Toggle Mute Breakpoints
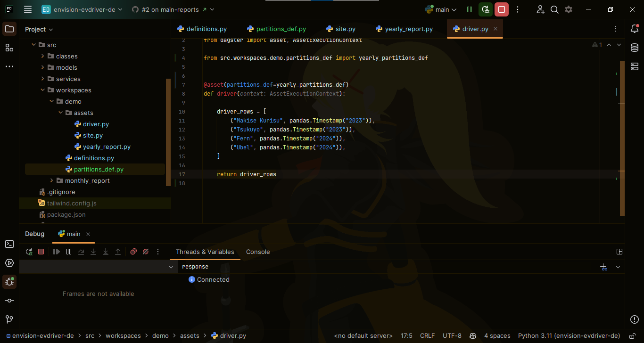Image resolution: width=644 pixels, height=343 pixels. coord(146,252)
